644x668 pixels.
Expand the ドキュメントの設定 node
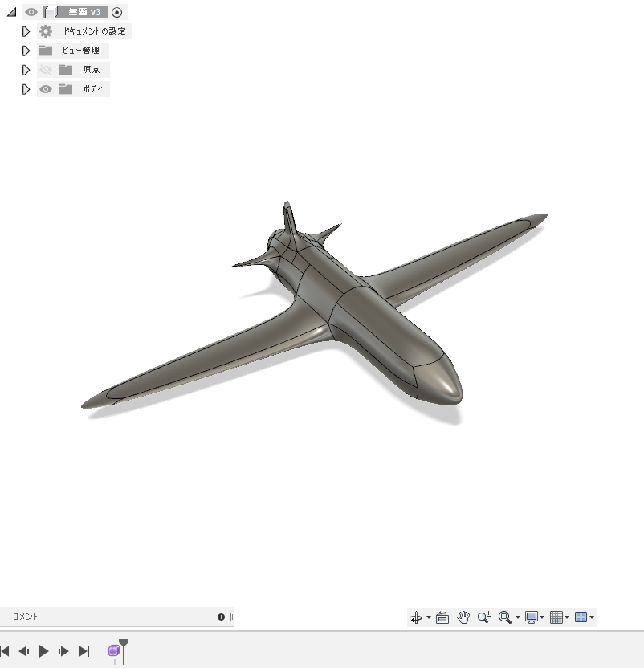click(26, 31)
